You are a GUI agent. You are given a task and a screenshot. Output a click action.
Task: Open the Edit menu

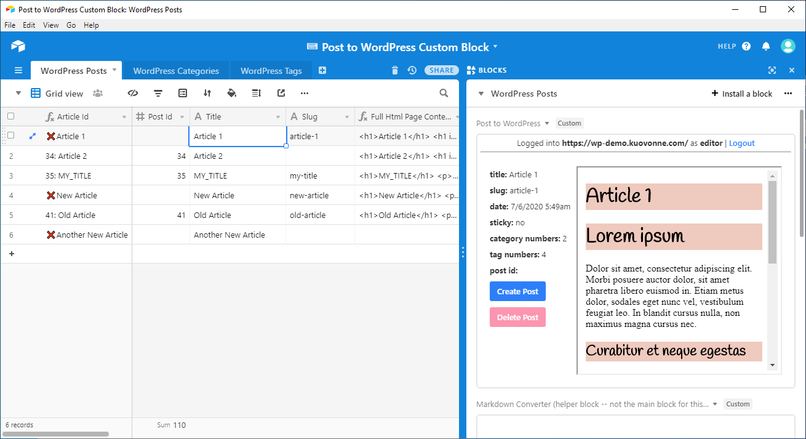click(x=29, y=25)
